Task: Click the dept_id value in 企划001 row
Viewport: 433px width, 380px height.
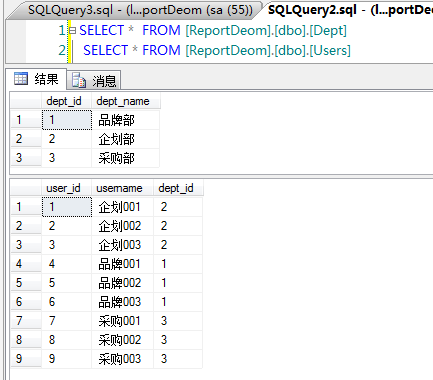Action: click(x=178, y=207)
